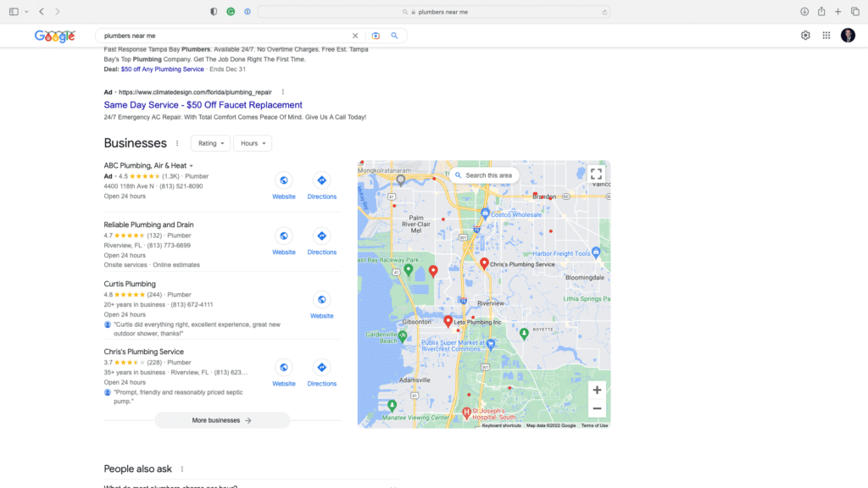The width and height of the screenshot is (868, 488).
Task: Open Same Day Service - $50 Off Faucet Replacement link
Action: [203, 104]
